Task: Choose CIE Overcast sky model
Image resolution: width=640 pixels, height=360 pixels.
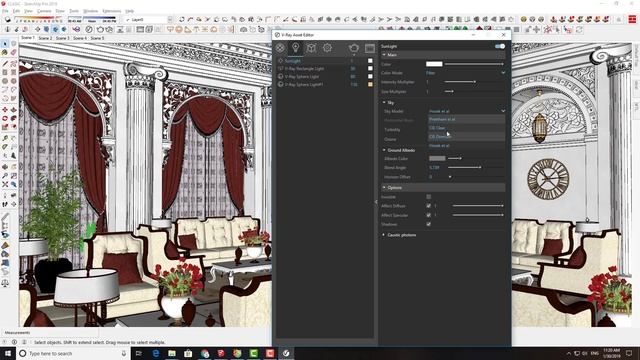Action: click(467, 136)
